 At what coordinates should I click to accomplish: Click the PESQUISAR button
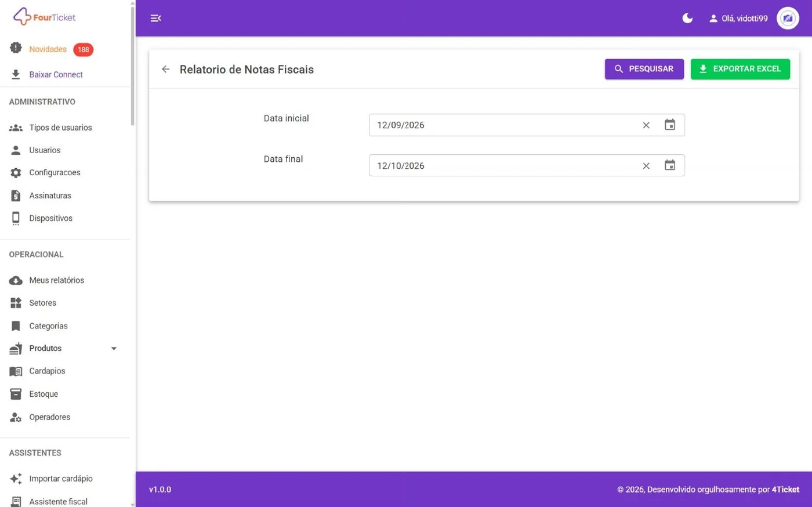coord(644,69)
